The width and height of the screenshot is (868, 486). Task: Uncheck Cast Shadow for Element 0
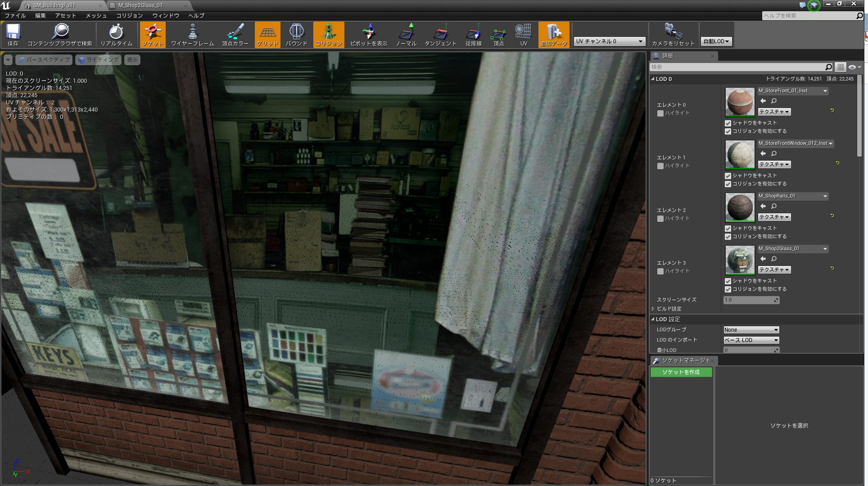point(728,123)
